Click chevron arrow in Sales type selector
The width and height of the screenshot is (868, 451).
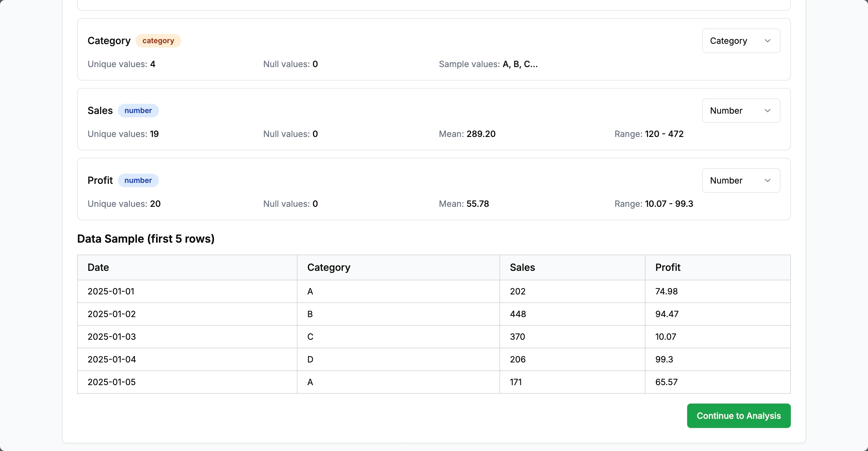(768, 111)
